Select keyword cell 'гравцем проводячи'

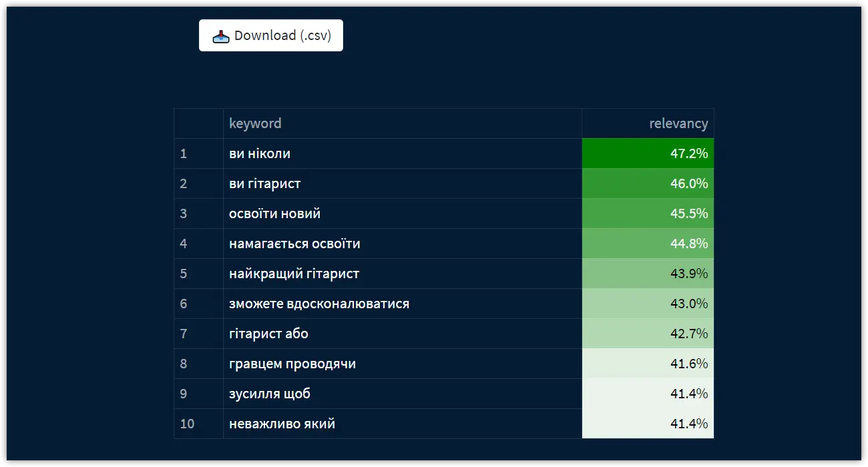pos(403,364)
